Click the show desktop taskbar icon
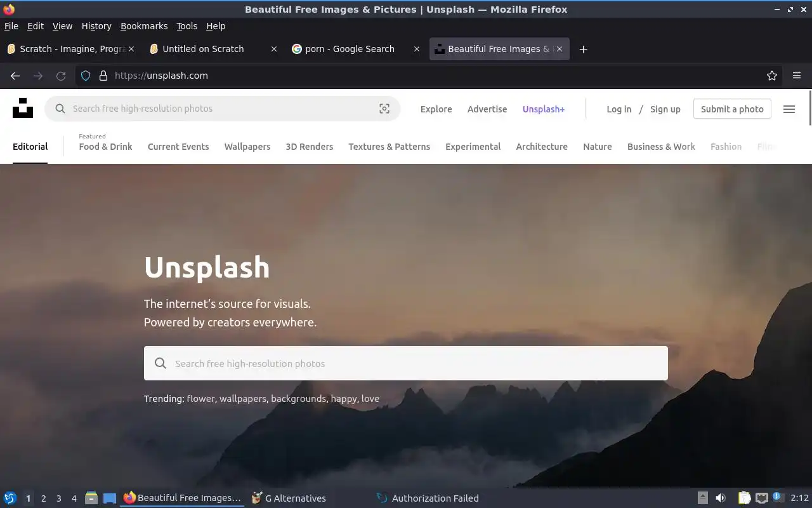The image size is (812, 508). point(110,498)
